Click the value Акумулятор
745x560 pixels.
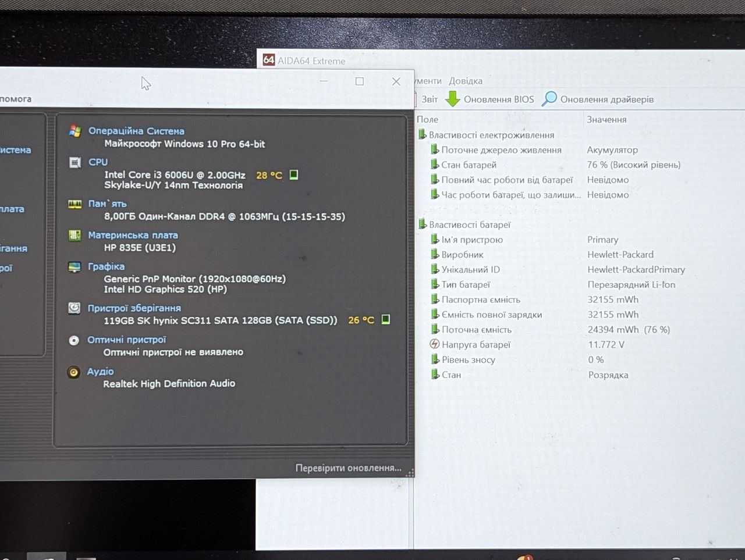pyautogui.click(x=612, y=149)
